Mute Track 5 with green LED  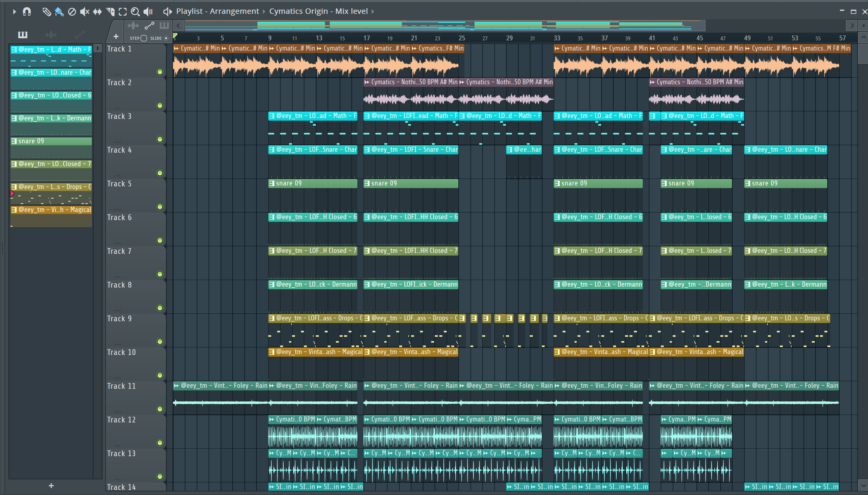(x=159, y=207)
